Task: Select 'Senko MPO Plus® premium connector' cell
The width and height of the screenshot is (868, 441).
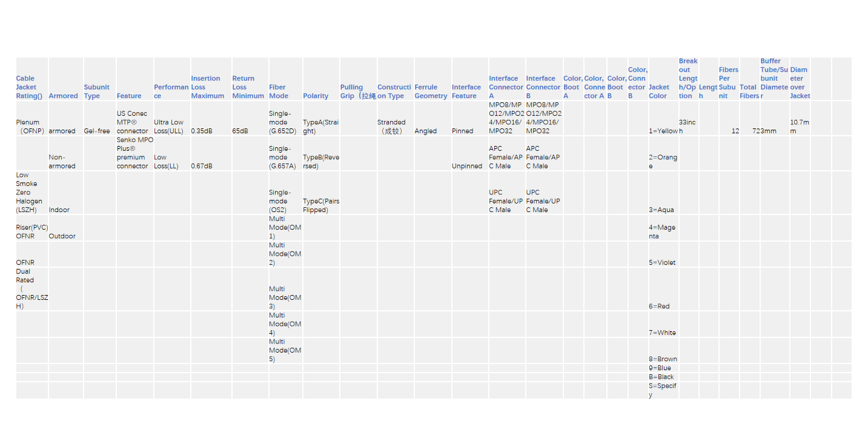Action: 134,153
